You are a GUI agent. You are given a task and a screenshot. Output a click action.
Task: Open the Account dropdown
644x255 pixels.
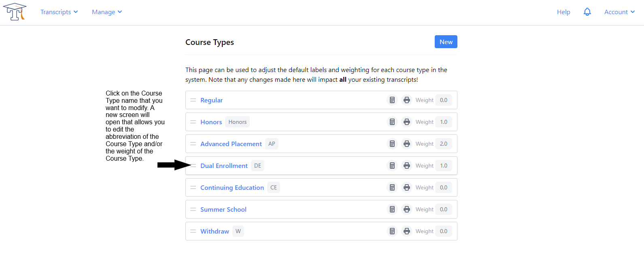pyautogui.click(x=619, y=12)
